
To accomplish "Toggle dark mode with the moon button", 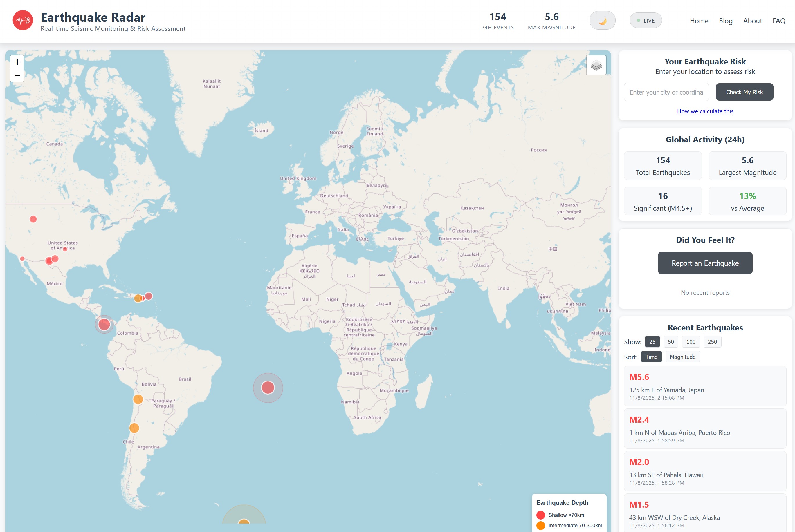I will (602, 20).
